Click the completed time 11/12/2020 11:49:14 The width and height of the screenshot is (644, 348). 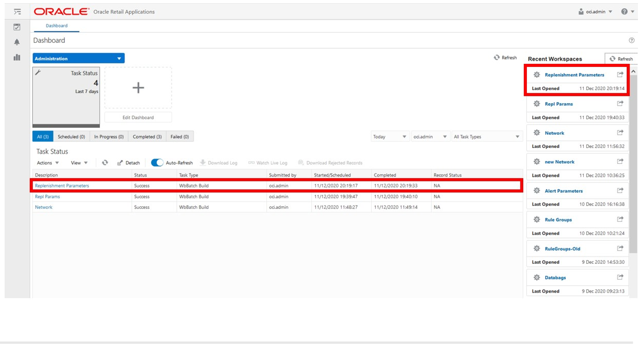coord(395,207)
